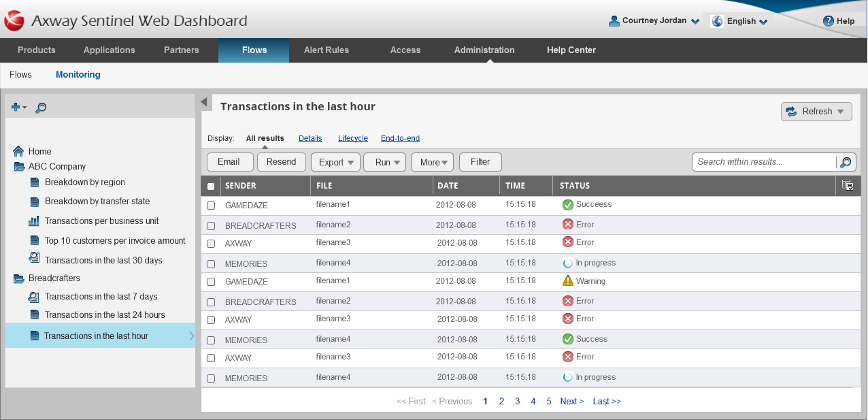Click the green check icon for GAMEDAZE Succeess

point(568,204)
